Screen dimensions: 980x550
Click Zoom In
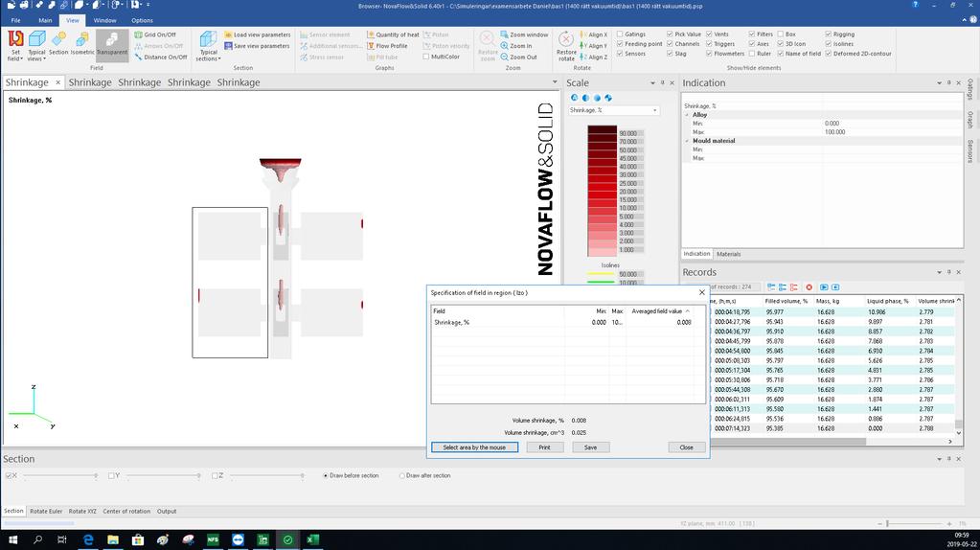(x=516, y=46)
